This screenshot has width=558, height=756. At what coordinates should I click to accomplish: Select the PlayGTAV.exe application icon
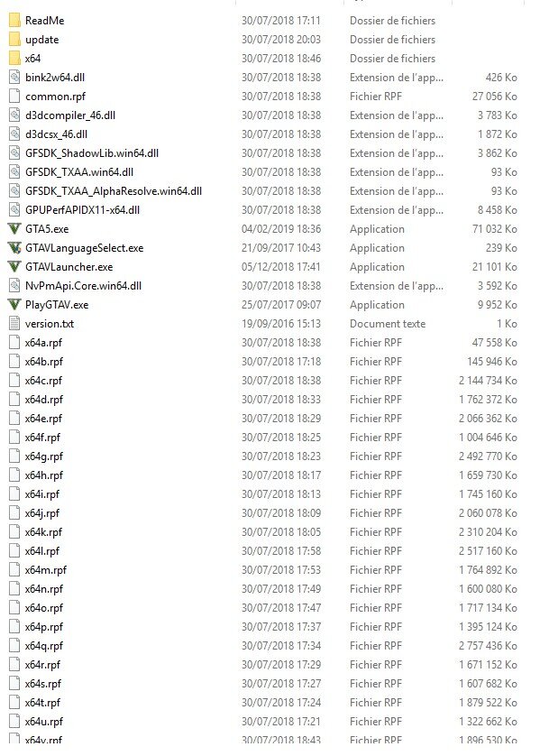click(x=15, y=305)
